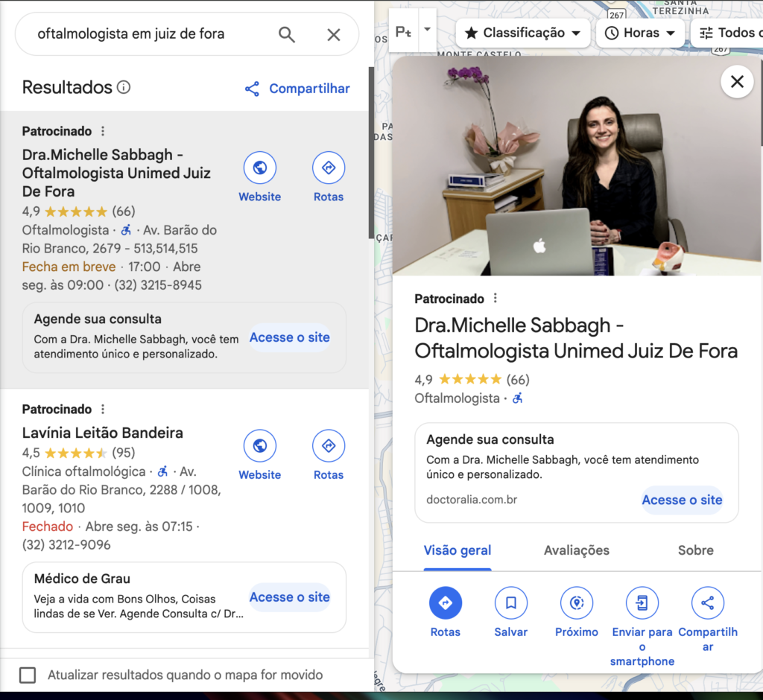Open the doctor's photo in details panel
The width and height of the screenshot is (763, 700).
tap(577, 166)
